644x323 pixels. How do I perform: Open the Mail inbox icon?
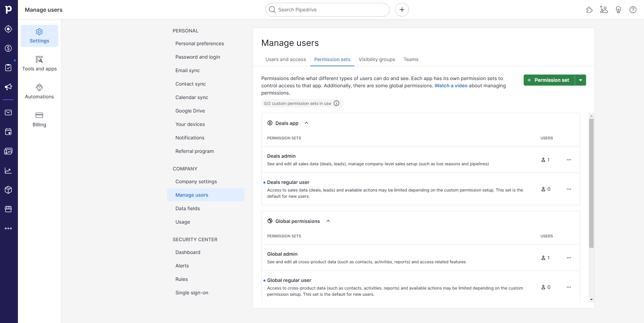click(x=8, y=112)
